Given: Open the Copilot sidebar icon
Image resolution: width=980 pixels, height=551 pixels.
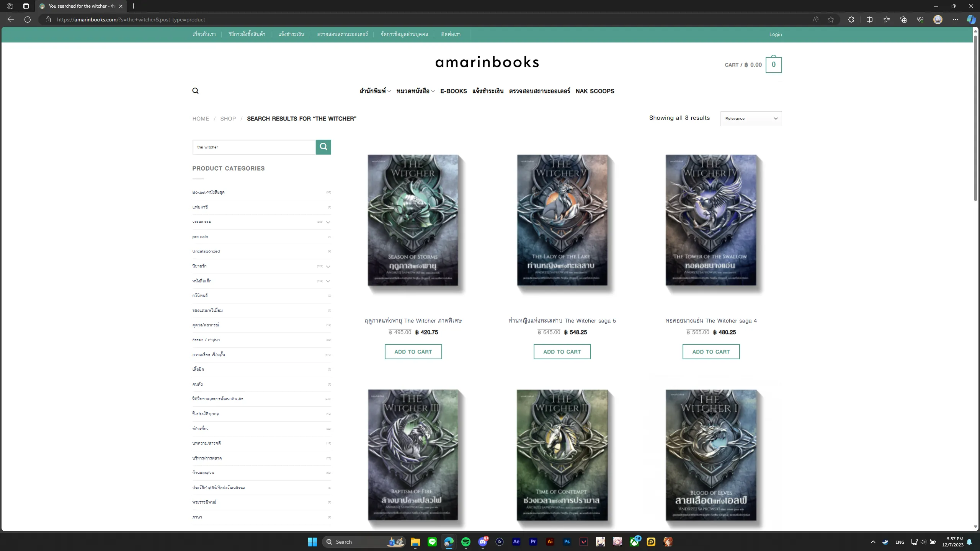Looking at the screenshot, I should (971, 20).
